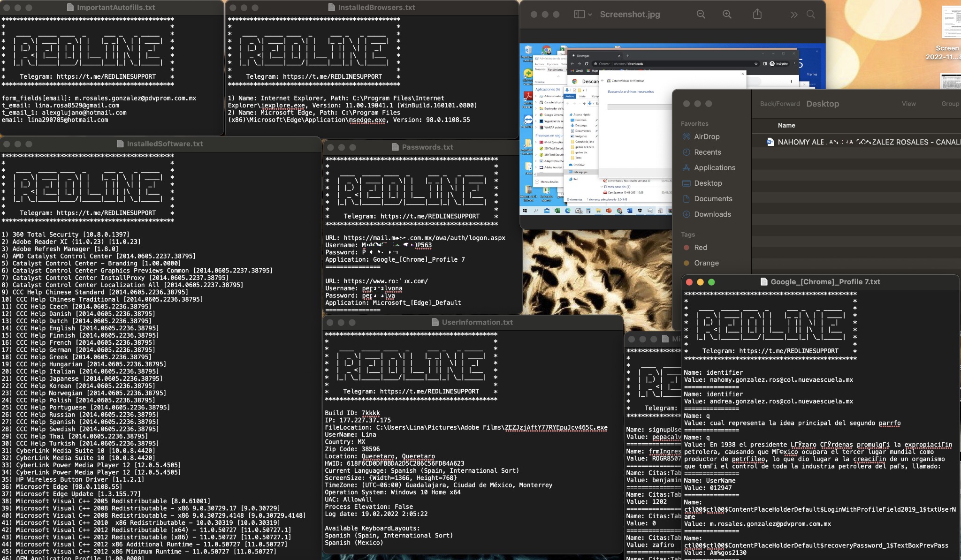Click the search icon in Preview toolbar
961x560 pixels.
click(811, 15)
